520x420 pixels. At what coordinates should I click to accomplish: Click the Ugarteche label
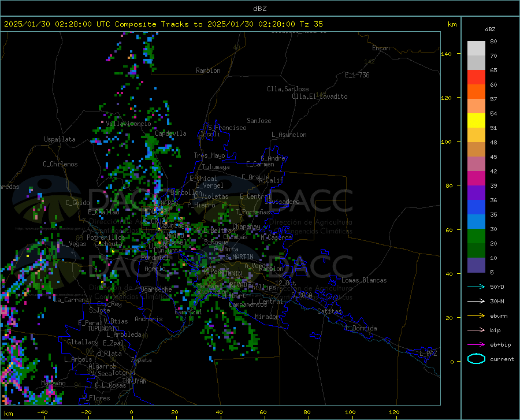[x=156, y=289]
